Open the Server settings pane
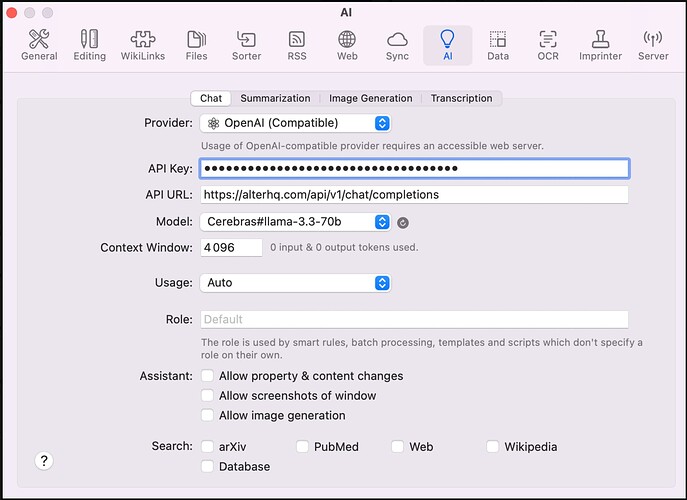 tap(653, 45)
